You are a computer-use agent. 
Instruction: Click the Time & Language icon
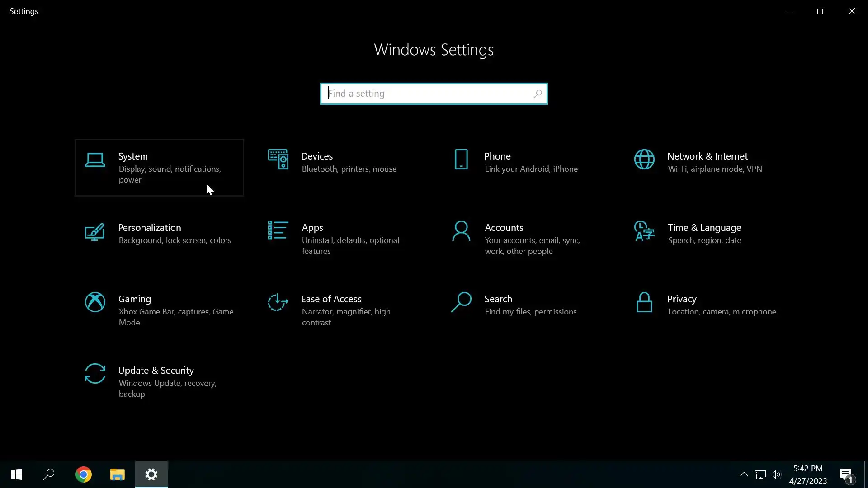(644, 231)
